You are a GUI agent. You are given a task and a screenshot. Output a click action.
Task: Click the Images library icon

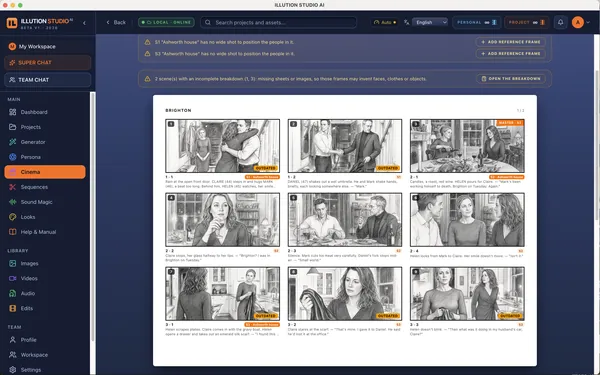[x=13, y=263]
